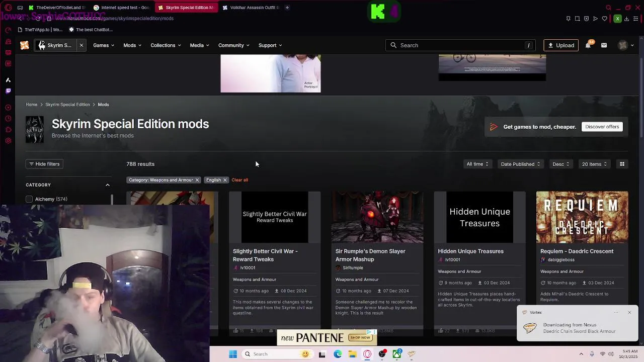Screen dimensions: 644x362
Task: Open Skyrim Special Edition breadcrumb link
Action: [67, 105]
